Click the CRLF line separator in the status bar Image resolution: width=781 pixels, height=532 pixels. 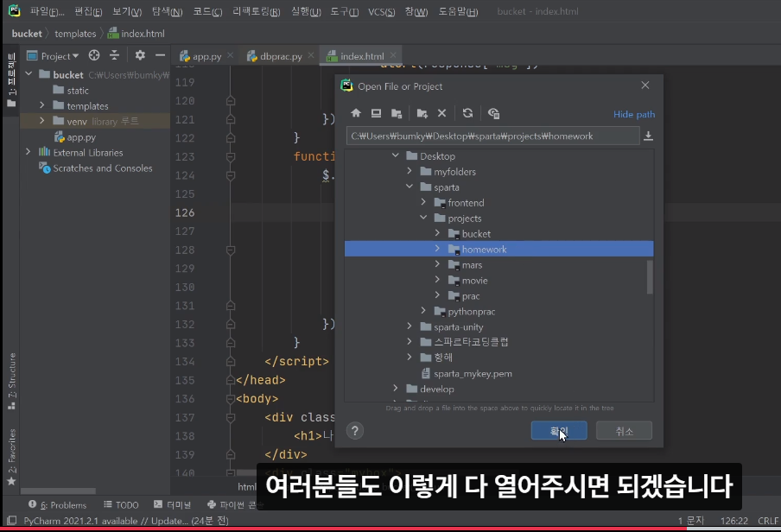[768, 521]
